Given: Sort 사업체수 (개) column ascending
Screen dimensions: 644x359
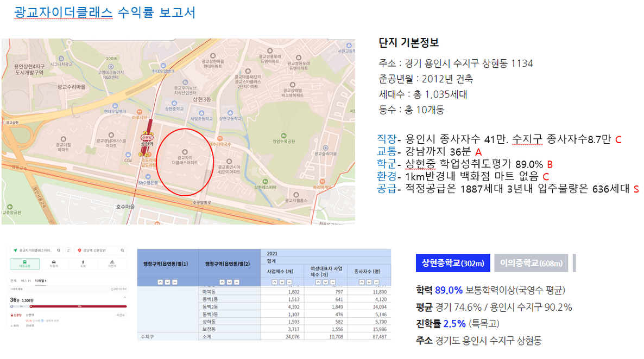Looking at the screenshot, I should pos(275,283).
